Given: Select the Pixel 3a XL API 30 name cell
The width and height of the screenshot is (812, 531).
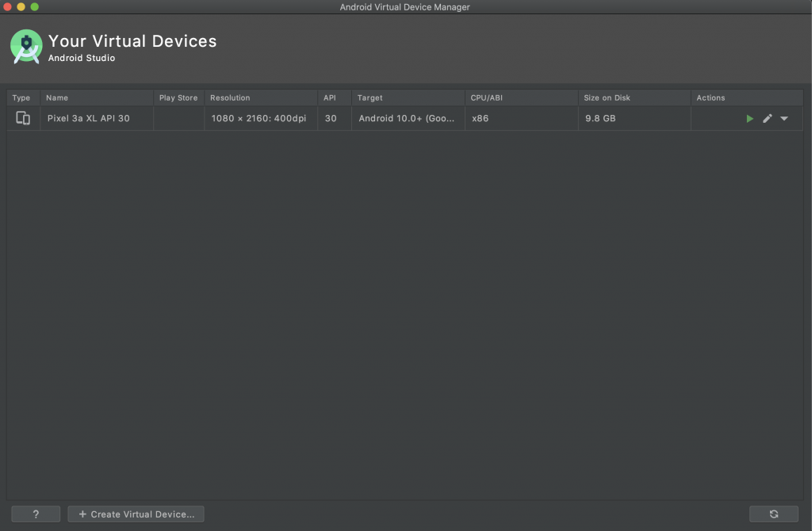Looking at the screenshot, I should click(97, 119).
